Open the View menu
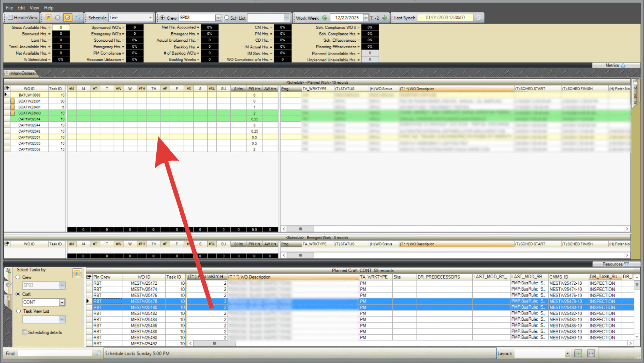 coord(34,8)
